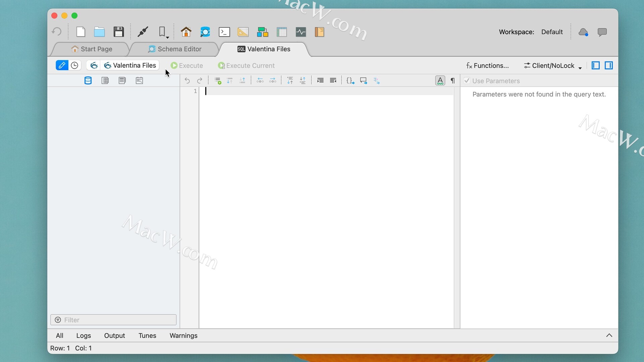This screenshot has height=362, width=644.
Task: Switch to the Schema Editor tab
Action: (175, 49)
